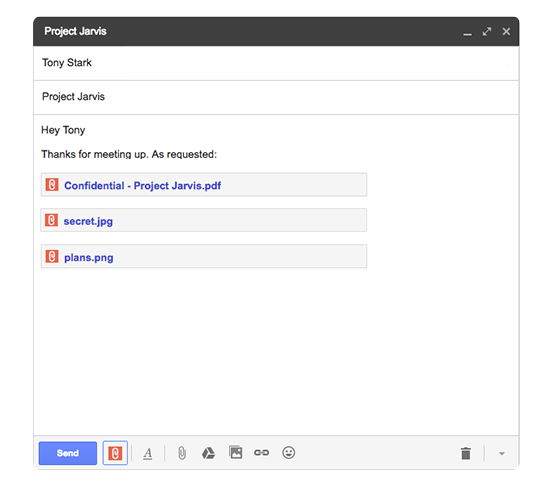Insert link using chain icon
The width and height of the screenshot is (550, 481).
pyautogui.click(x=262, y=453)
